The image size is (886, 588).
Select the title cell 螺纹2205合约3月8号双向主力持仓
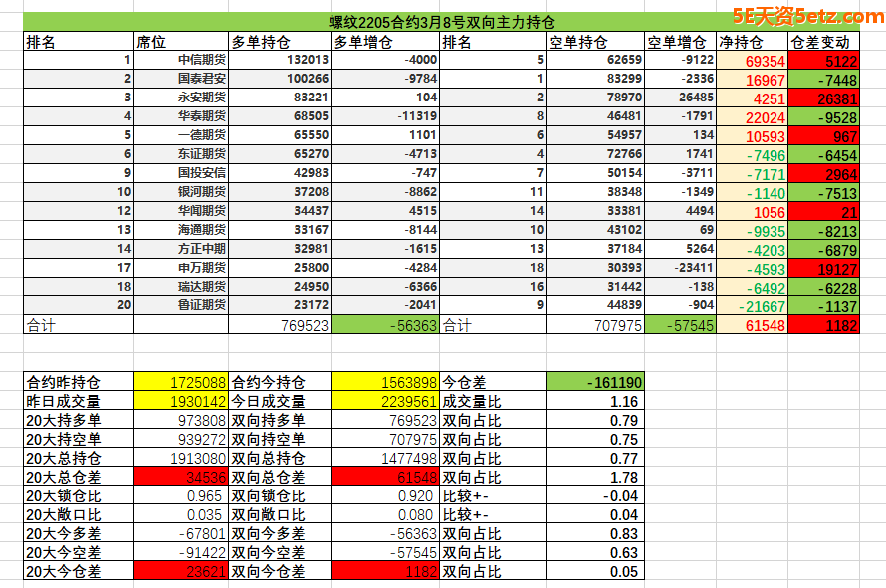click(441, 22)
